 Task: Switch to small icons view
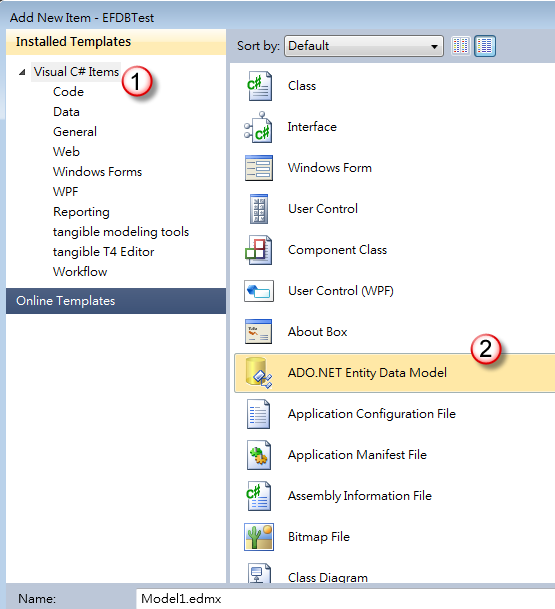pos(461,46)
